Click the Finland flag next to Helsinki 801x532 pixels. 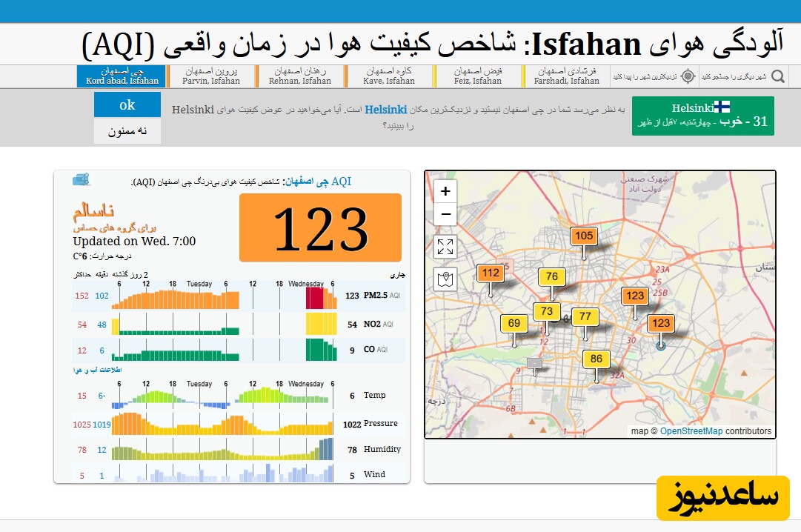point(722,107)
